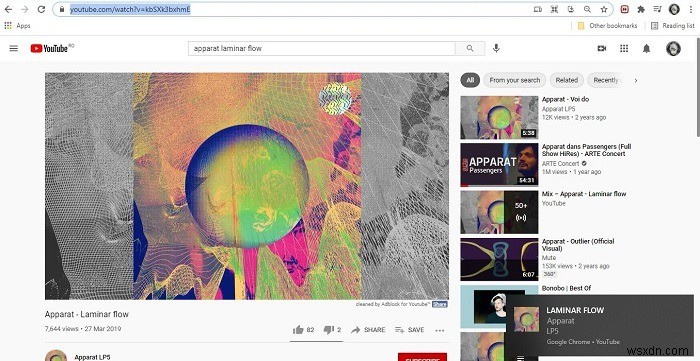Open the three-dot more actions under video

point(440,330)
